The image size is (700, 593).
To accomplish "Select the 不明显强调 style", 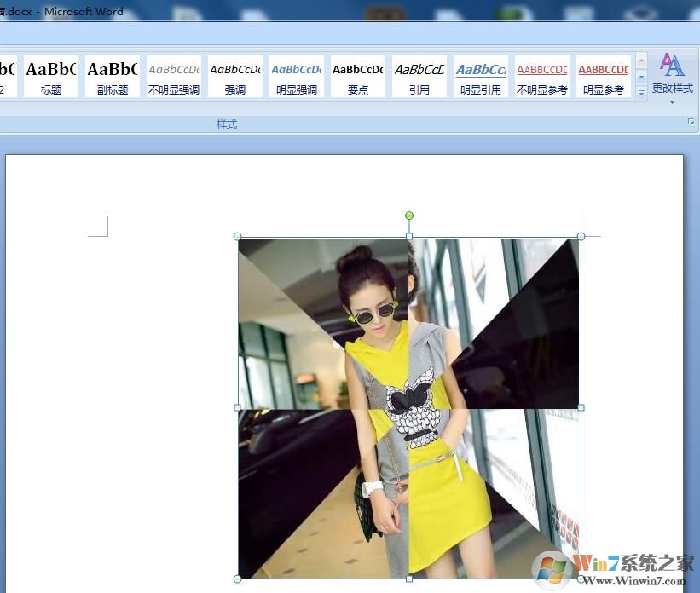I will [173, 75].
